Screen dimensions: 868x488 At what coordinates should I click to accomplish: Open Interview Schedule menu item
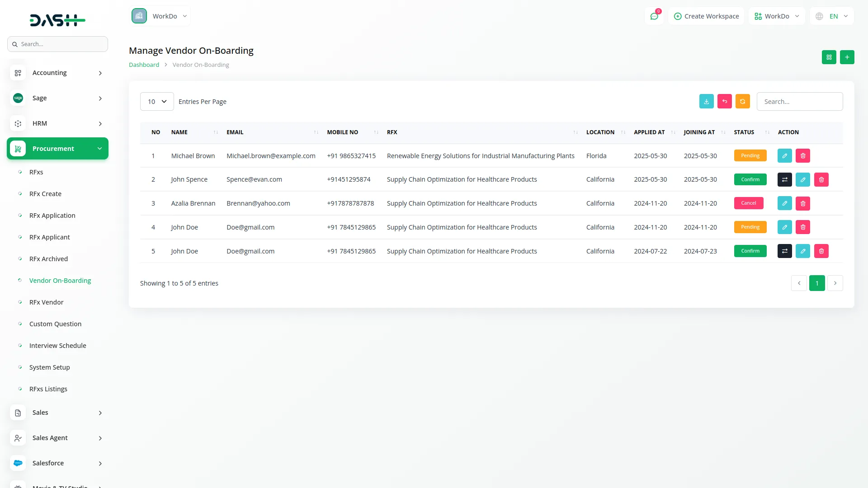click(58, 346)
